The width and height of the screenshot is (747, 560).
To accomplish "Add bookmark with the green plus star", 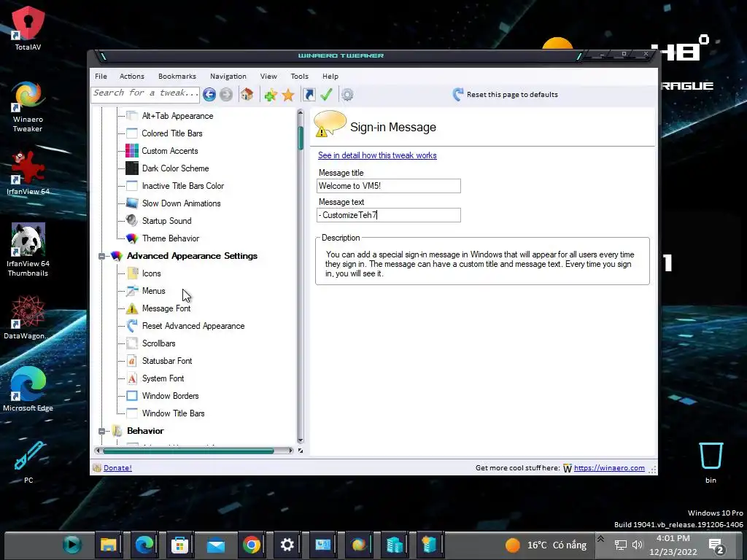I will pos(271,95).
